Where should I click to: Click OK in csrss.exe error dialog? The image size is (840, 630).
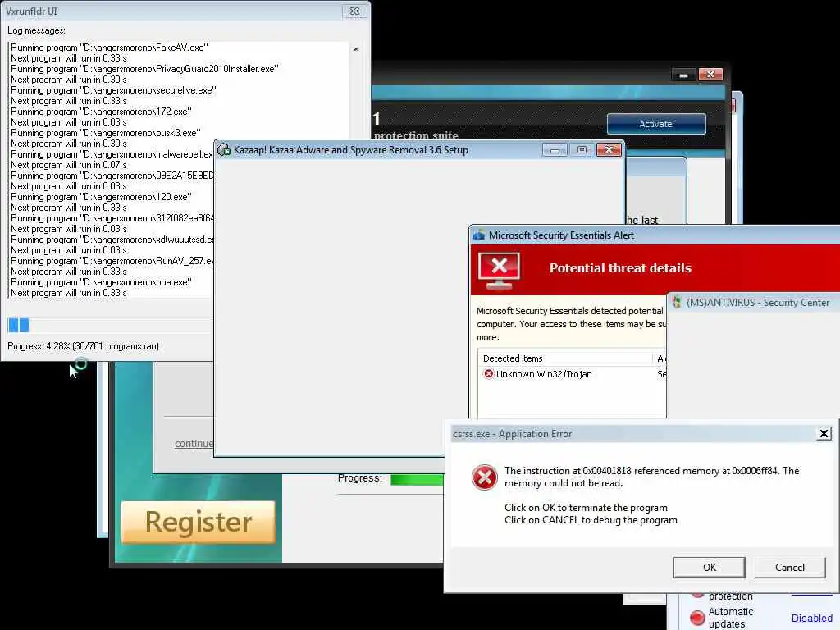click(709, 568)
